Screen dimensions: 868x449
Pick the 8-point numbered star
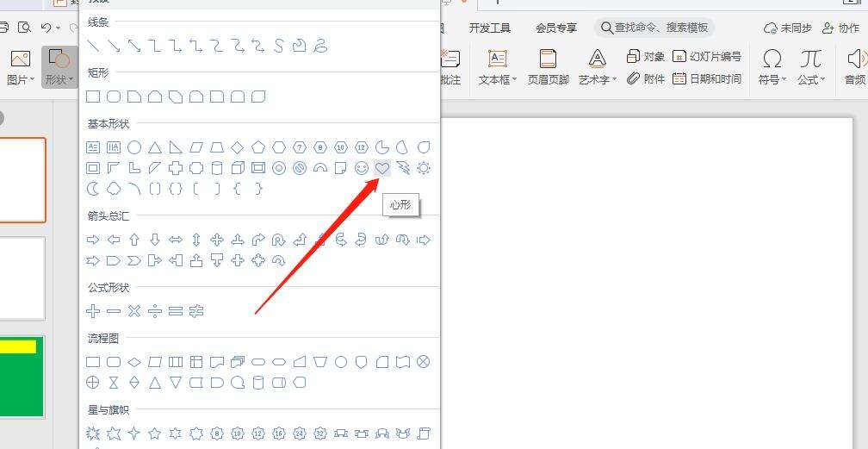click(217, 433)
